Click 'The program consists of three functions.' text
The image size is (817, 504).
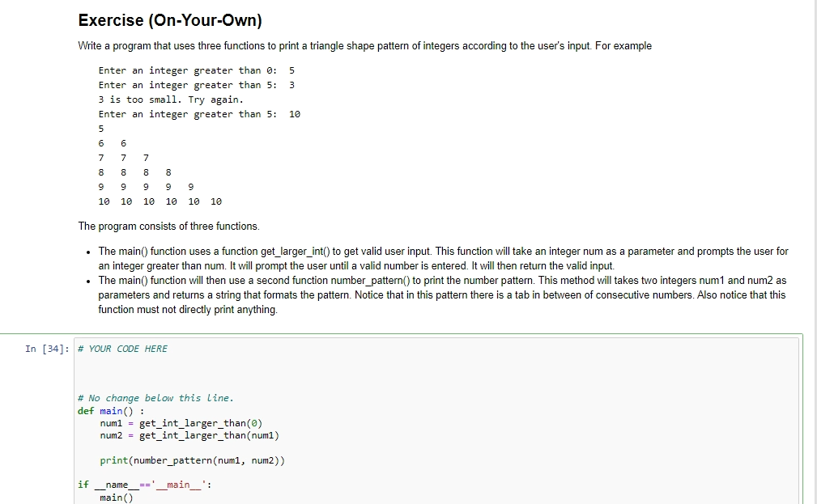[x=168, y=227]
